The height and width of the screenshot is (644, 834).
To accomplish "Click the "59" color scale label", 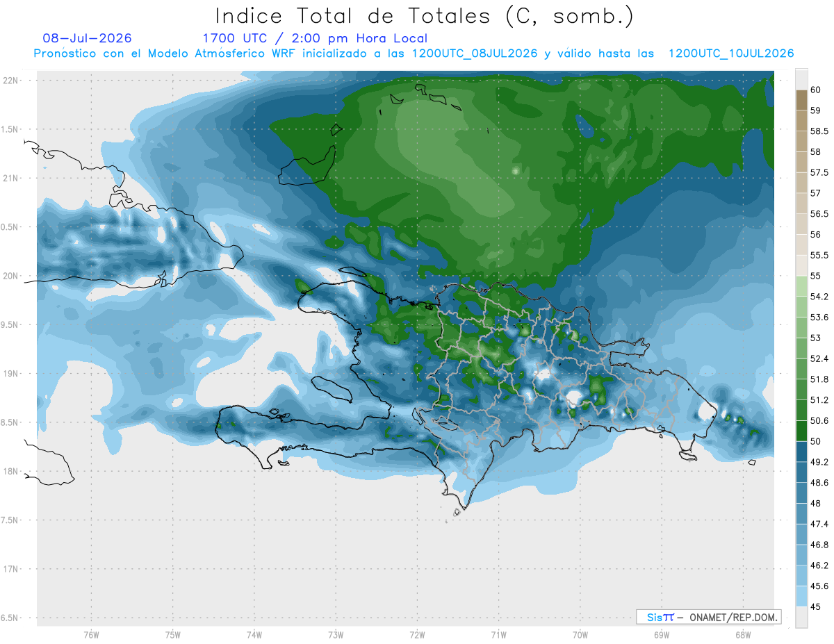I will [815, 110].
